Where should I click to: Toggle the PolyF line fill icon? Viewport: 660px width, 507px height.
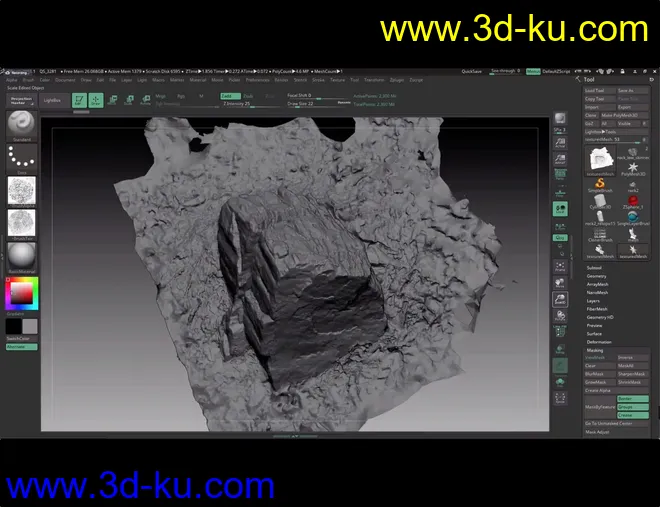(560, 331)
